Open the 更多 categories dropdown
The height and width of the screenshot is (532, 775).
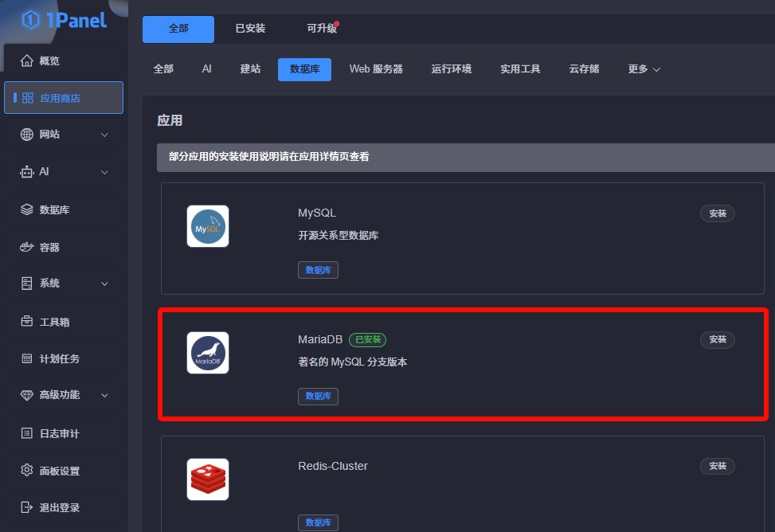tap(644, 69)
